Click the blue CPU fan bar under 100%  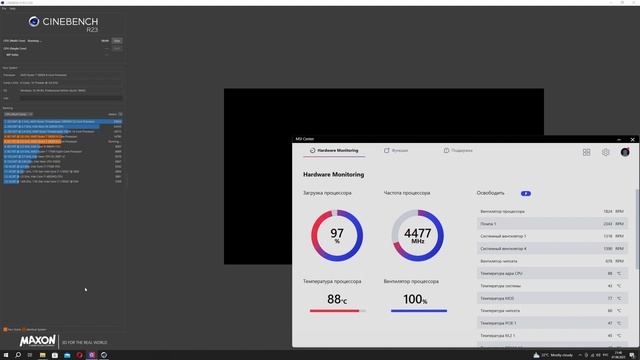419,311
